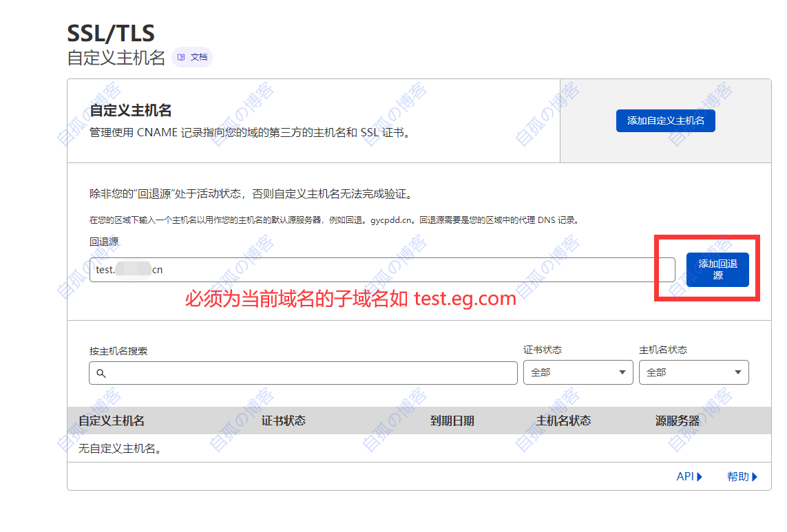Open the 证书状态 dropdown
The width and height of the screenshot is (787, 532).
coord(578,372)
